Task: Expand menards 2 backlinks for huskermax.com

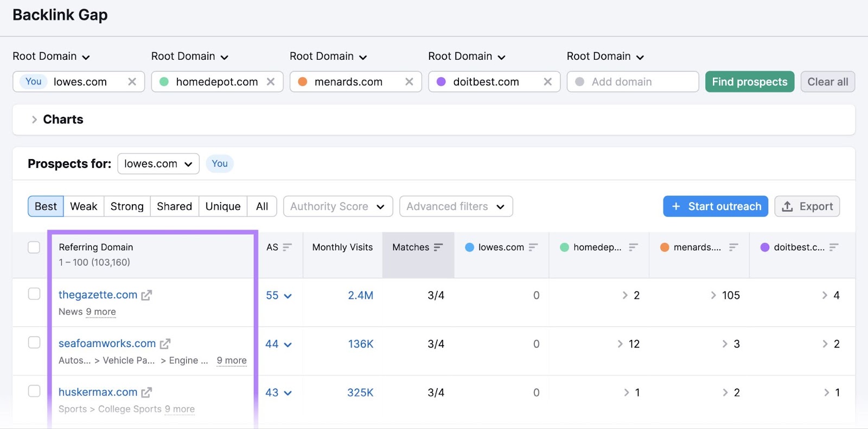Action: 725,392
